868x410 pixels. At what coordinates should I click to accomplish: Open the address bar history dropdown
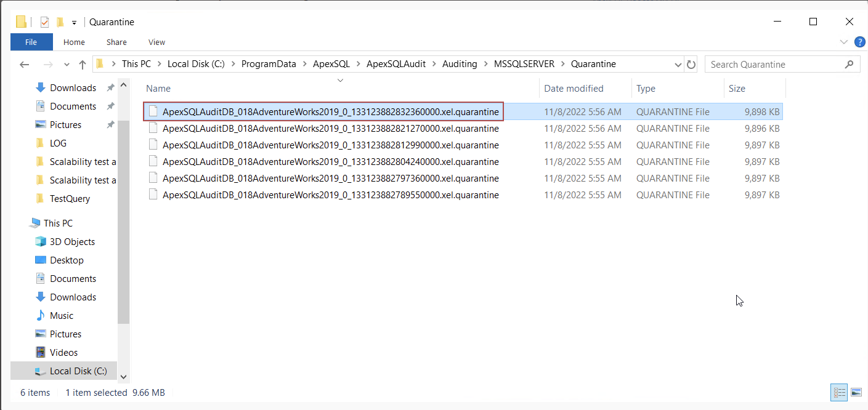click(678, 65)
